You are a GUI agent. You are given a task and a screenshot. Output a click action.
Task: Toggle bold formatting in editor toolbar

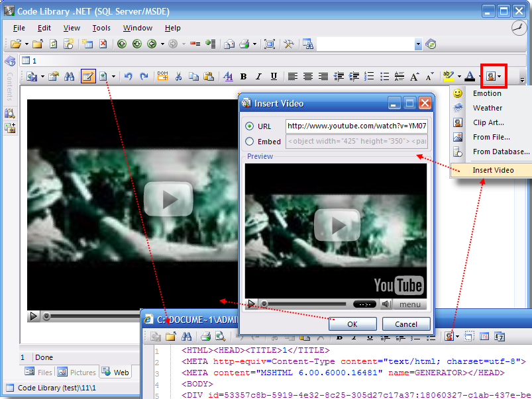243,77
